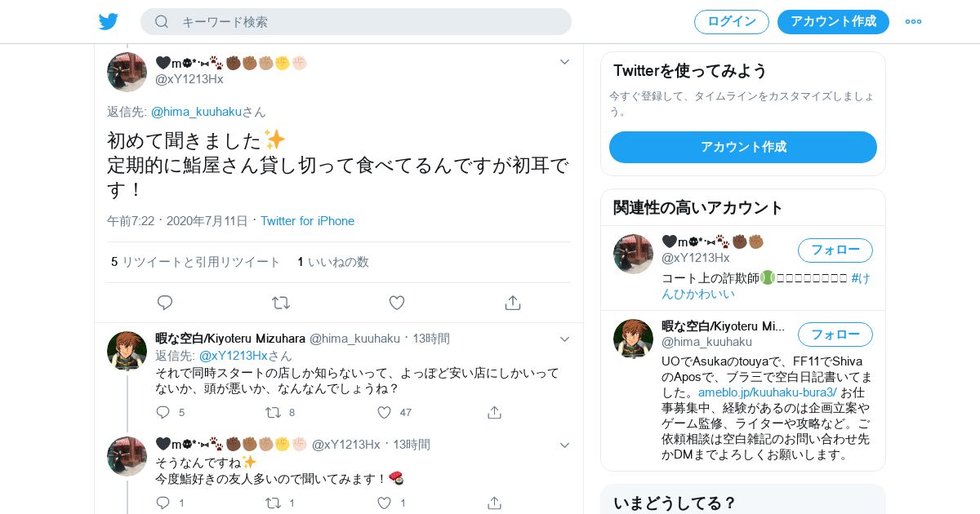The width and height of the screenshot is (980, 514).
Task: Follow @xY1213Hx in related accounts
Action: [x=835, y=250]
